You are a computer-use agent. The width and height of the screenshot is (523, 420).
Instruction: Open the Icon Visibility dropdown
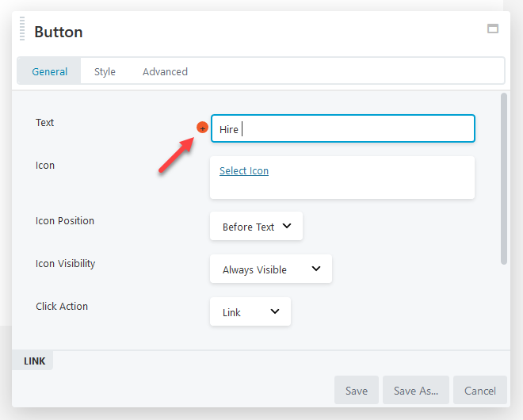tap(271, 269)
